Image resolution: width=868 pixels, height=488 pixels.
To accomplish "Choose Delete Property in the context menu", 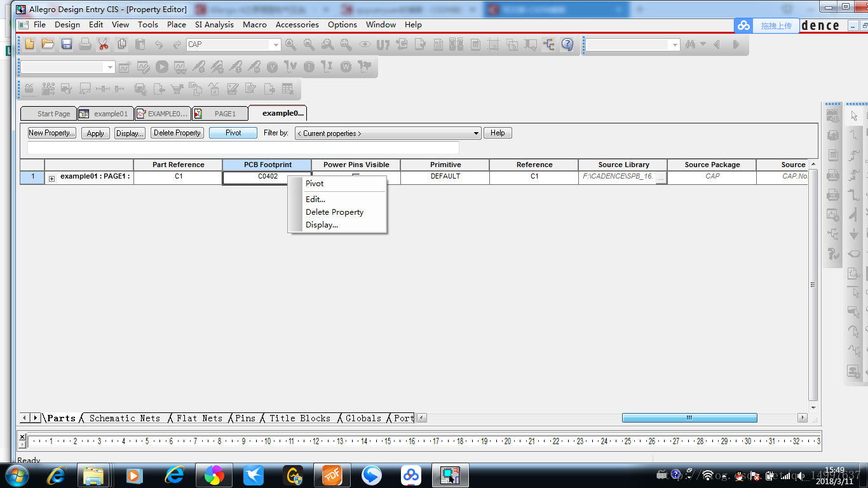I will pyautogui.click(x=334, y=212).
